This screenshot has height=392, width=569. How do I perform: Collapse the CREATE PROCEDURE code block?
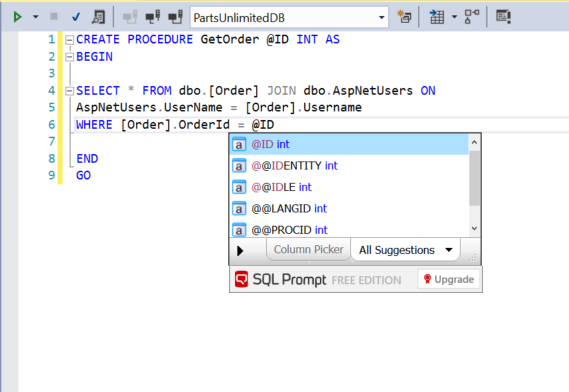69,40
